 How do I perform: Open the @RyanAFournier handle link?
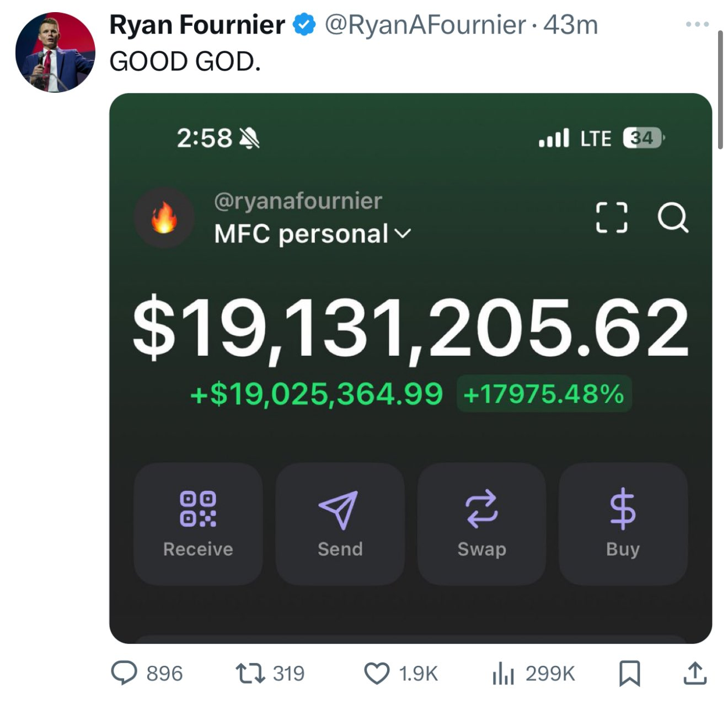425,25
